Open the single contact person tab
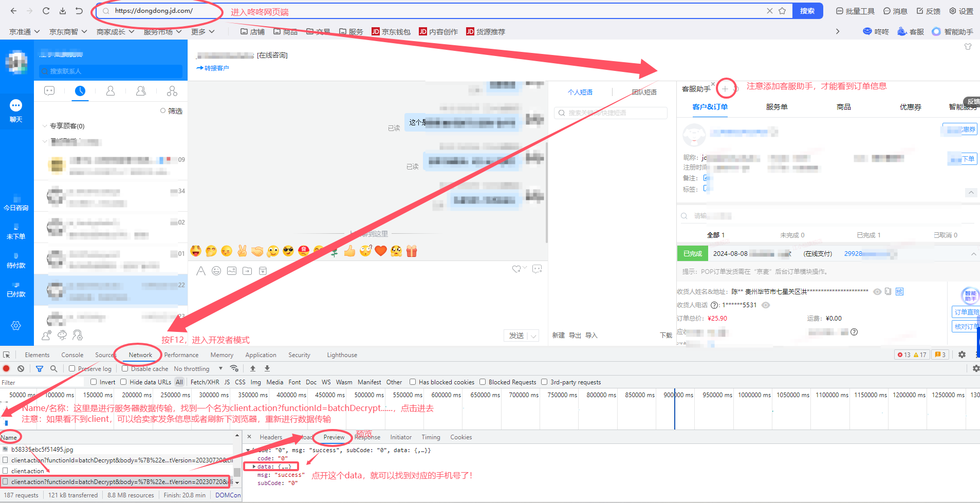 pyautogui.click(x=110, y=91)
